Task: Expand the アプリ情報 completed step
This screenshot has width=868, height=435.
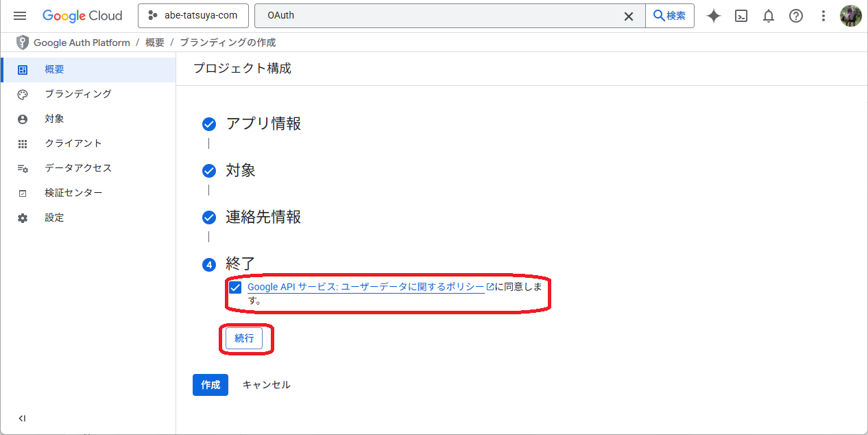Action: [x=263, y=124]
